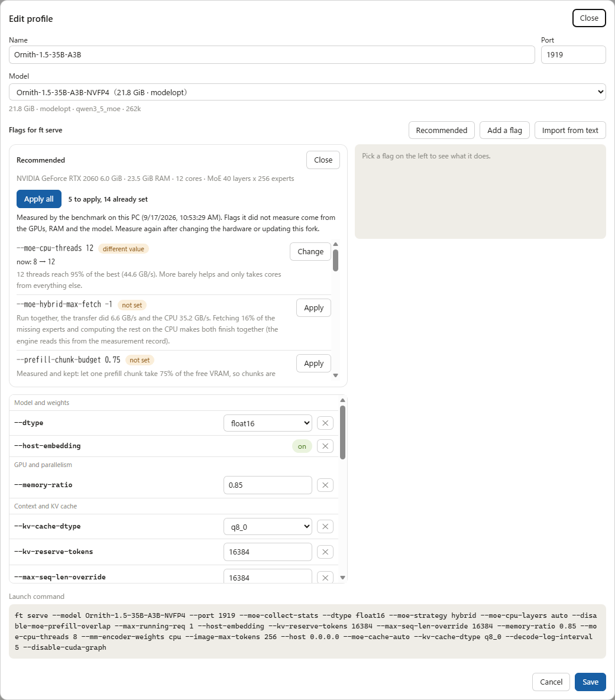
Task: Click the recommended list scrollbar thumb
Action: coord(335,260)
